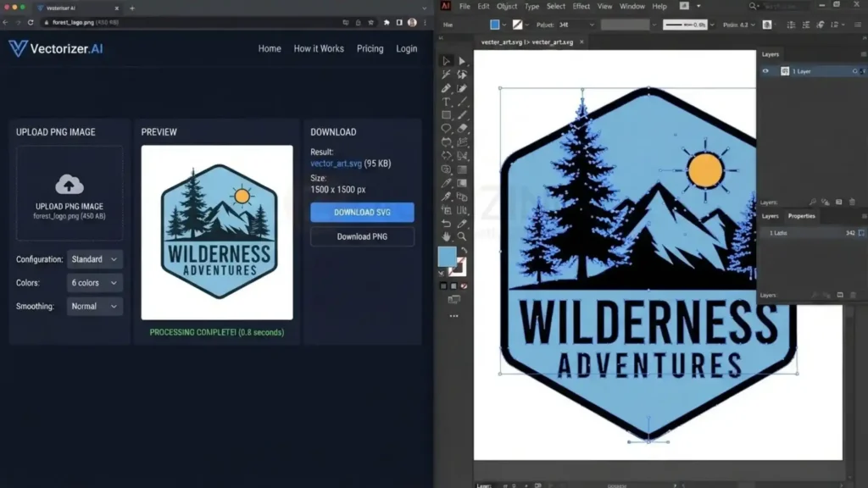Click blue fill swatch in control bar
This screenshot has height=488, width=868.
tap(495, 25)
